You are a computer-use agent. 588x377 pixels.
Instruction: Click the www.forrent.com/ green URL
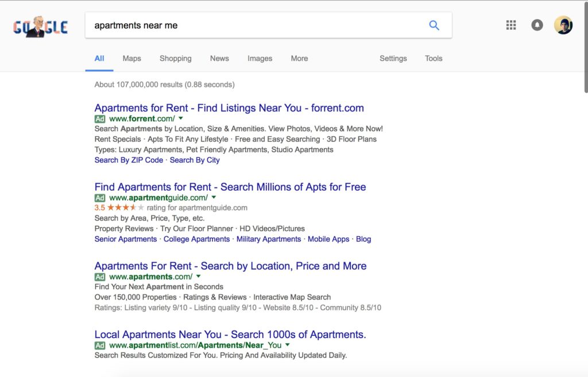[142, 119]
